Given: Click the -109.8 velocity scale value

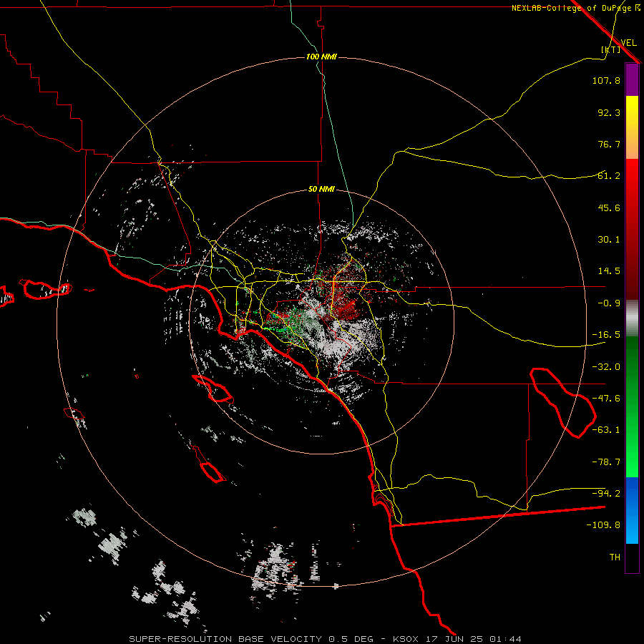Looking at the screenshot, I should 603,525.
